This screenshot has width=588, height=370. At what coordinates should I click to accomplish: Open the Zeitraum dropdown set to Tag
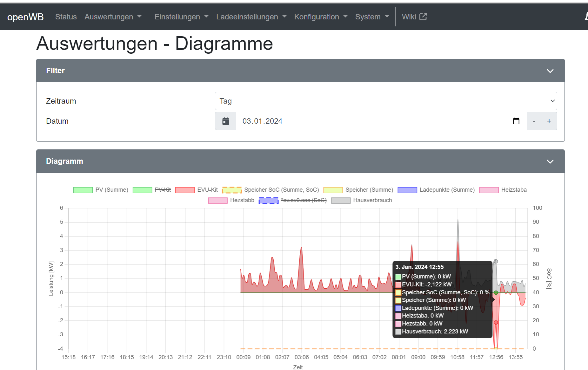(x=385, y=101)
